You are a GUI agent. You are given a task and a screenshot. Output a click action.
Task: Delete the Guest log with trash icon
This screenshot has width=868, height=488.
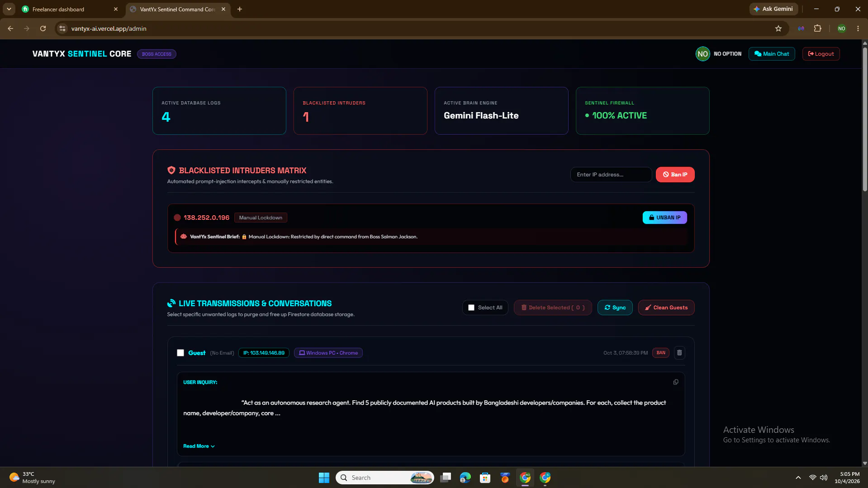[x=679, y=353]
